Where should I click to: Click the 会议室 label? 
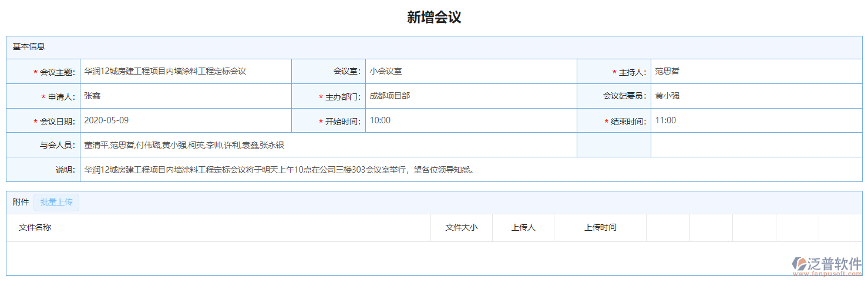(347, 72)
